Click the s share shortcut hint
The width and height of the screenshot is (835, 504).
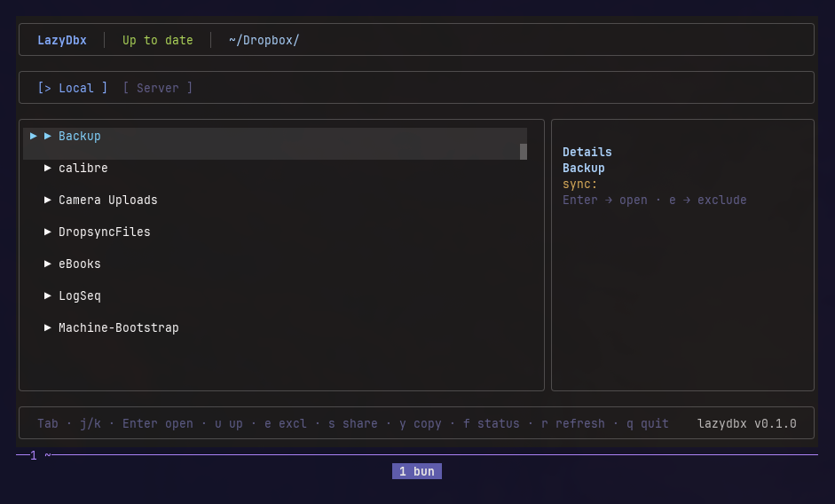(353, 423)
